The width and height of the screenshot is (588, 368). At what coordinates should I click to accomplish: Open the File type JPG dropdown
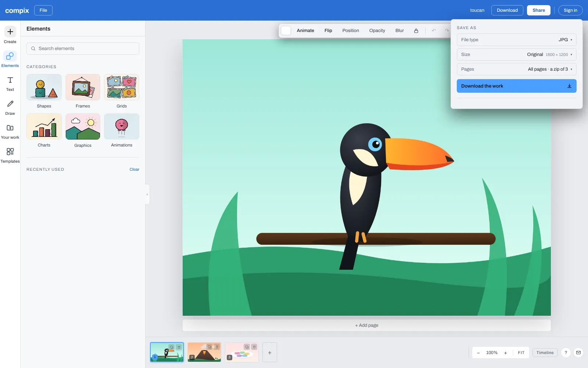516,40
